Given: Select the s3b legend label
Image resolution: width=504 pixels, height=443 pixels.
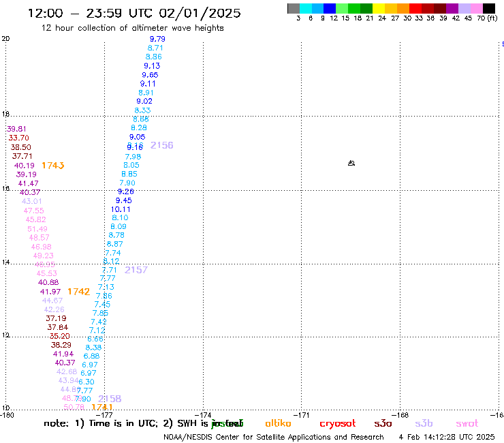Looking at the screenshot, I should click(424, 423).
